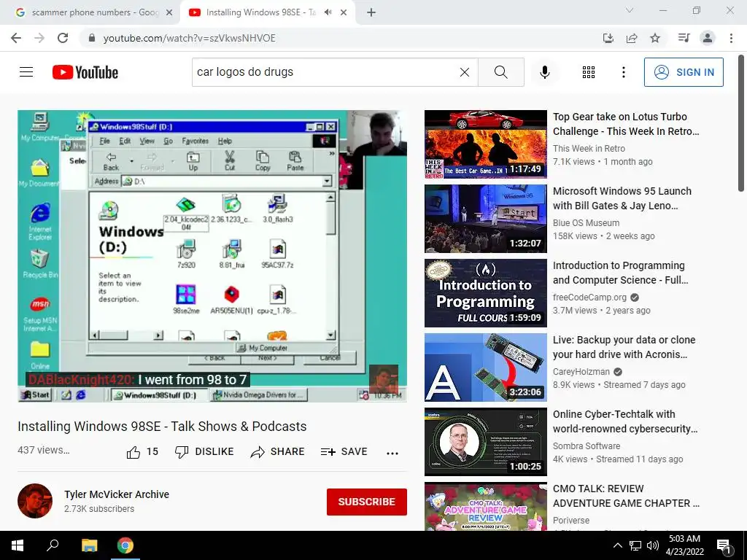Open CareyHolzman channel link
Viewport: 747px width, 560px height.
(581, 371)
